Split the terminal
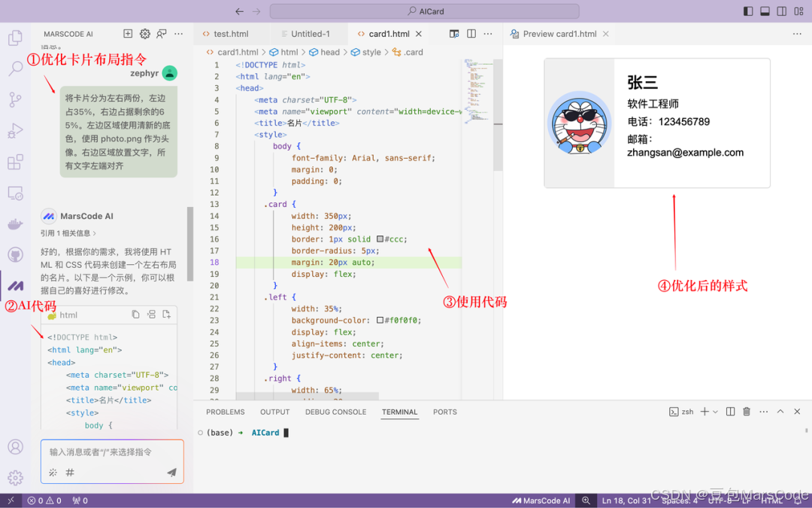812x508 pixels. [730, 412]
